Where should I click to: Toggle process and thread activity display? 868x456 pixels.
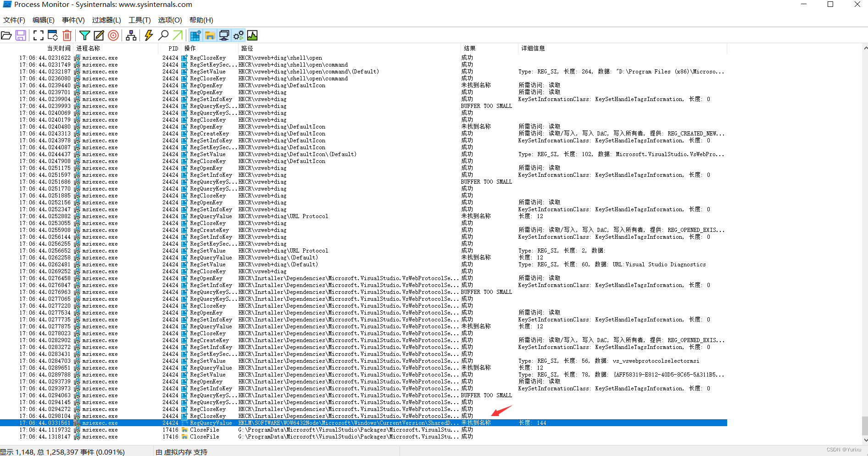click(238, 35)
